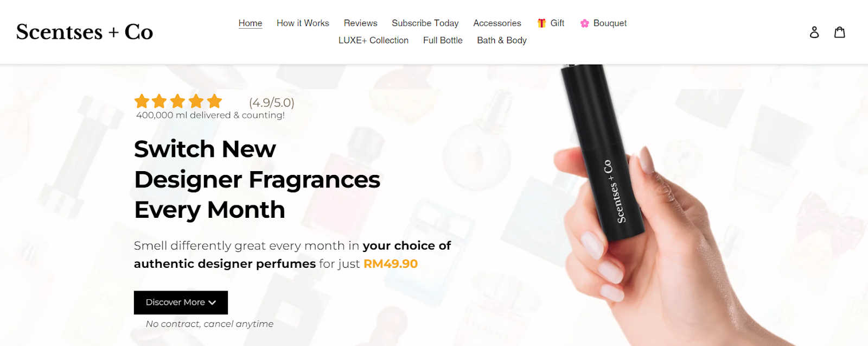Visit the Bath & Body section
The width and height of the screenshot is (868, 346).
click(502, 40)
